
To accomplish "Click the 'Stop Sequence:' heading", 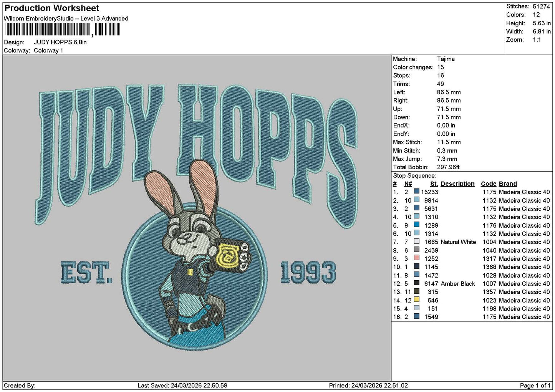I will click(415, 176).
